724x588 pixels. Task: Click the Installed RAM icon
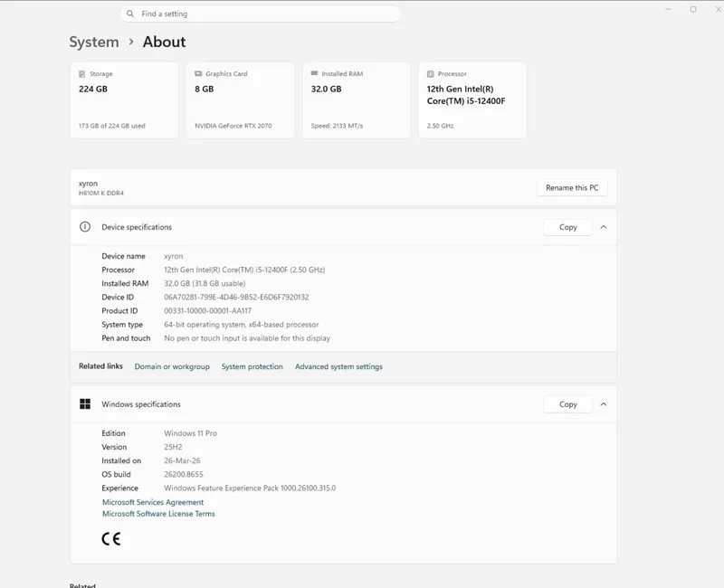coord(314,73)
